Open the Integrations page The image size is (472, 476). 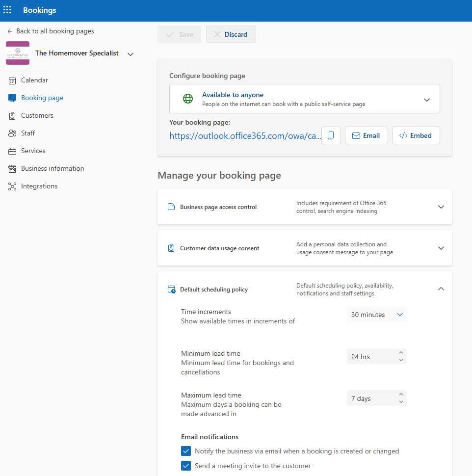pos(39,186)
